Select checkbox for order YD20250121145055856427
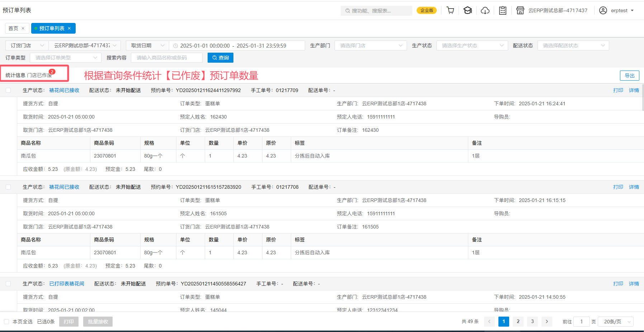 [x=8, y=284]
